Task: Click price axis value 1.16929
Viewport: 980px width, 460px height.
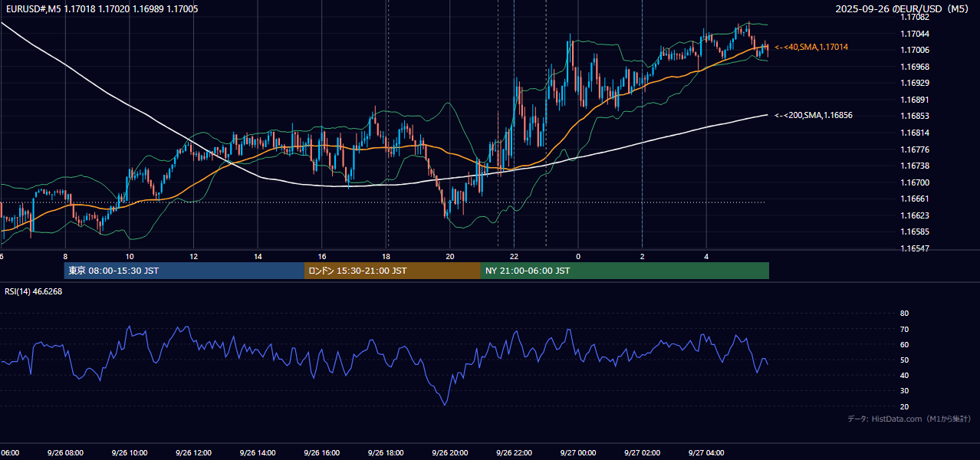Action: click(x=916, y=83)
